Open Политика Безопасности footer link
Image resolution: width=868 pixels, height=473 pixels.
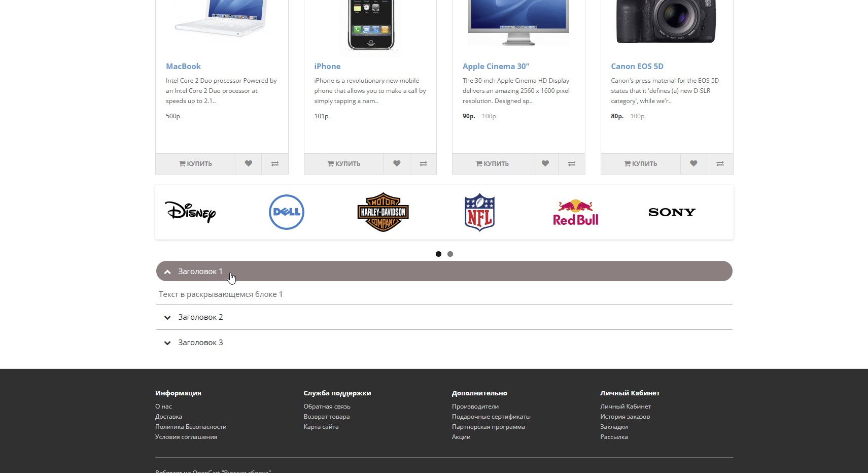click(x=191, y=427)
